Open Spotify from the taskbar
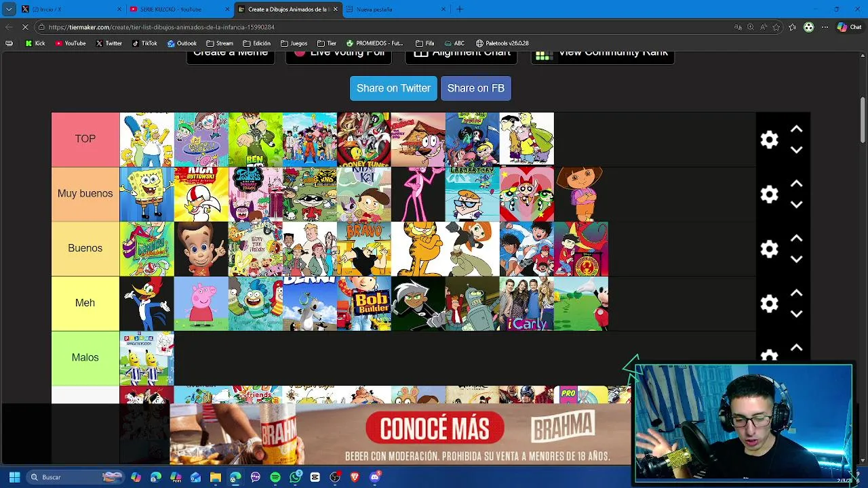This screenshot has height=488, width=868. tap(275, 477)
